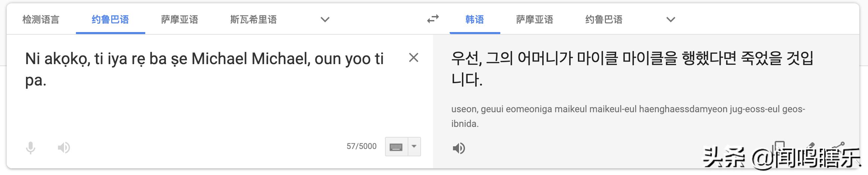The height and width of the screenshot is (175, 868).
Task: Open the virtual keyboard input tool
Action: point(396,147)
